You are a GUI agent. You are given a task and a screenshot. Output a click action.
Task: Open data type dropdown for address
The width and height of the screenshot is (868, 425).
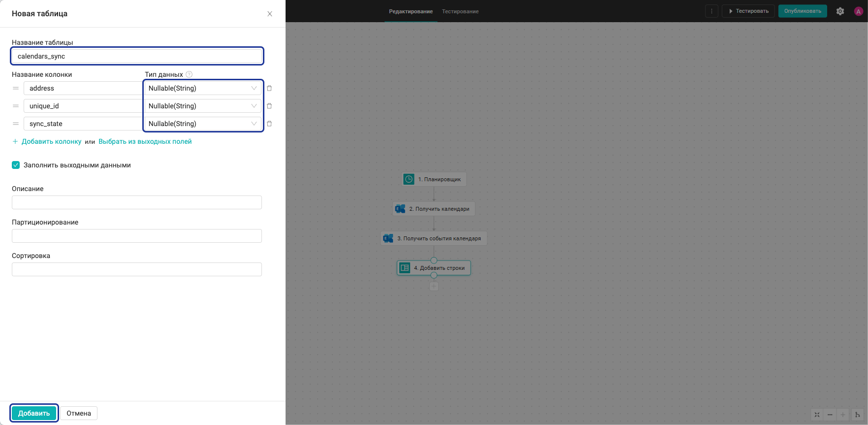tap(203, 88)
